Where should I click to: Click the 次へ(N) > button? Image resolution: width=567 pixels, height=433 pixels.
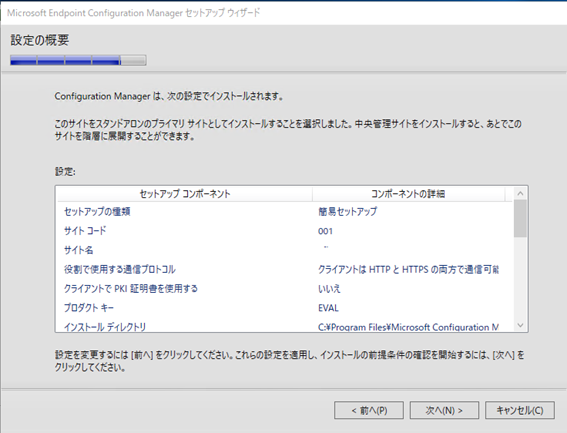click(x=444, y=410)
